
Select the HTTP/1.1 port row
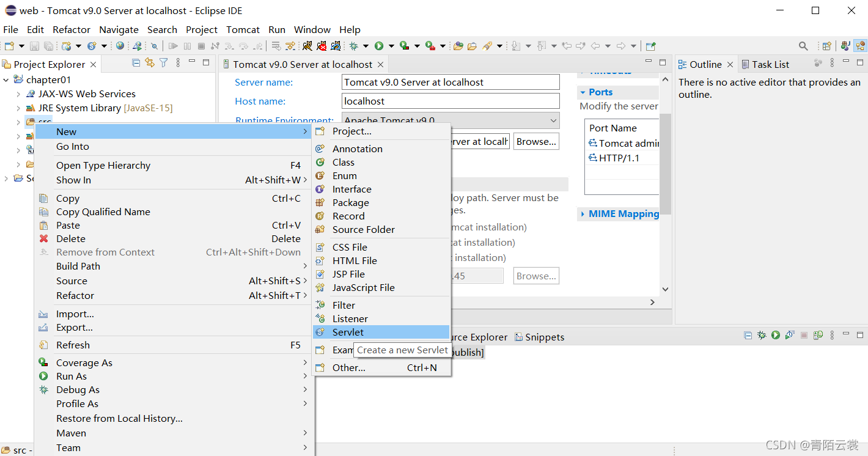623,158
